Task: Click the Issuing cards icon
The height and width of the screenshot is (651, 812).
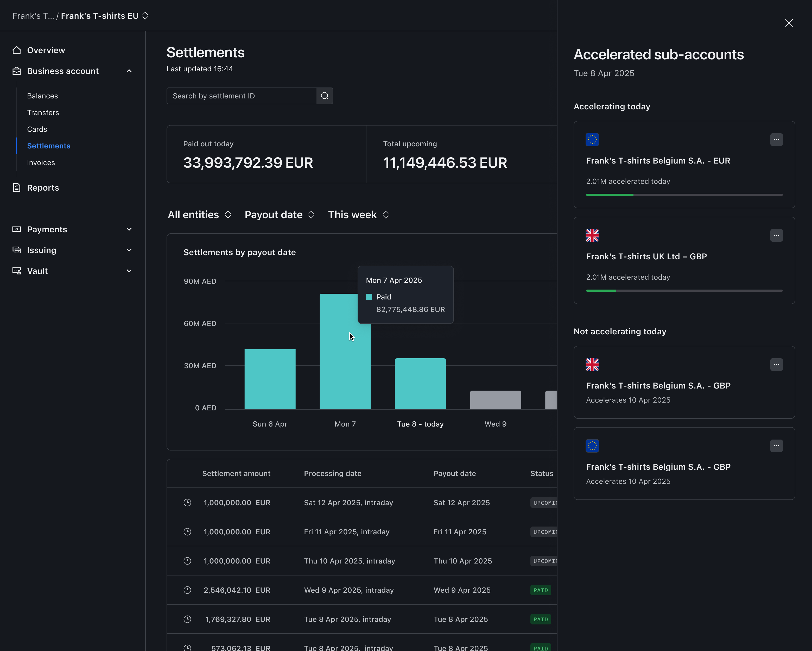Action: (x=17, y=250)
